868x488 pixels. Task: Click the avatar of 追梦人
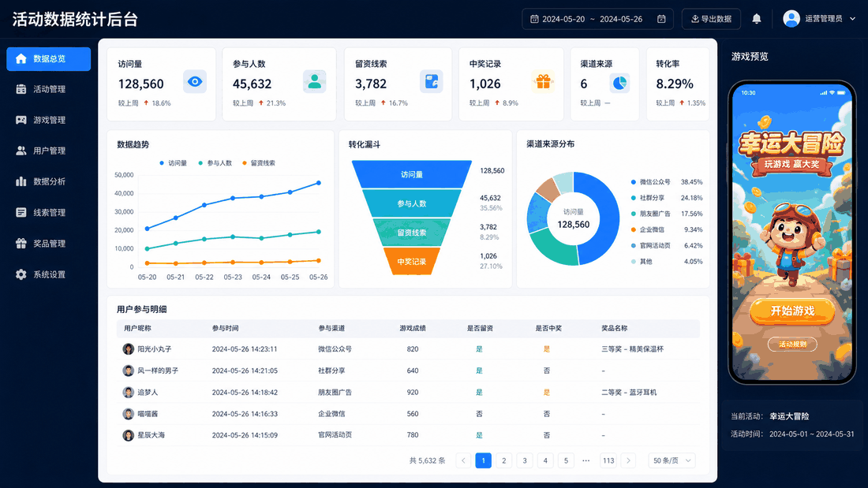(x=128, y=393)
